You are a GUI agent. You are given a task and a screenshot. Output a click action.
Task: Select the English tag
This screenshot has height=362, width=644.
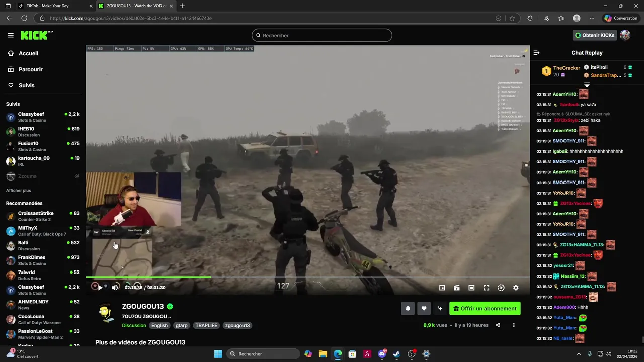[x=159, y=325]
